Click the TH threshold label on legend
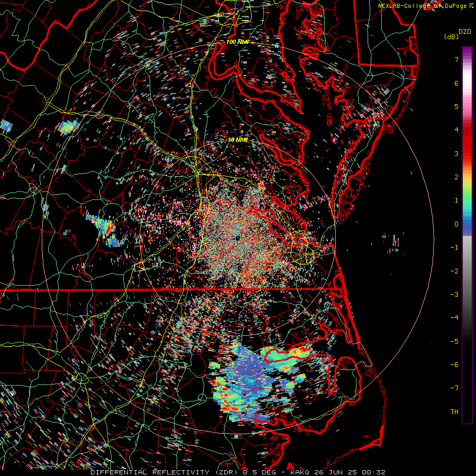Image resolution: width=476 pixels, height=476 pixels. pos(454,412)
